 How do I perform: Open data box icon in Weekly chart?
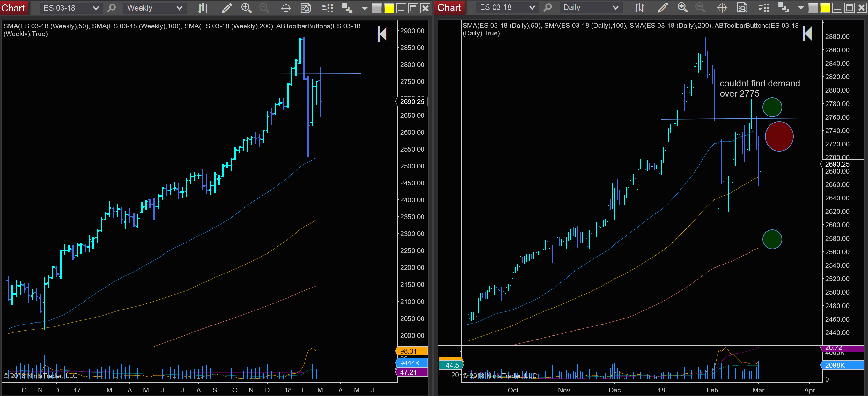[x=305, y=8]
